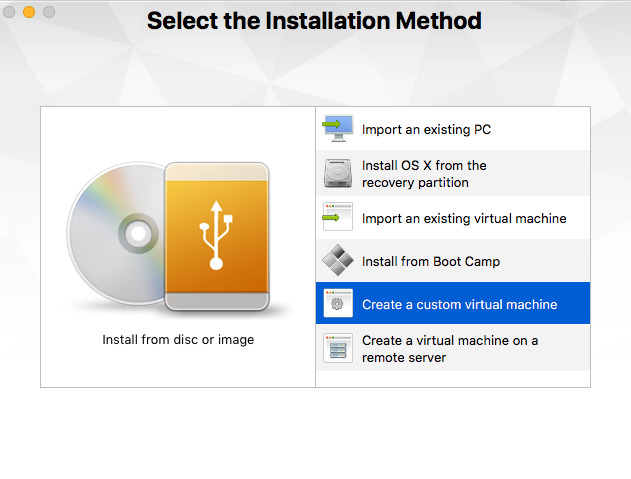Close the installation method window
This screenshot has height=479, width=631.
coord(10,12)
